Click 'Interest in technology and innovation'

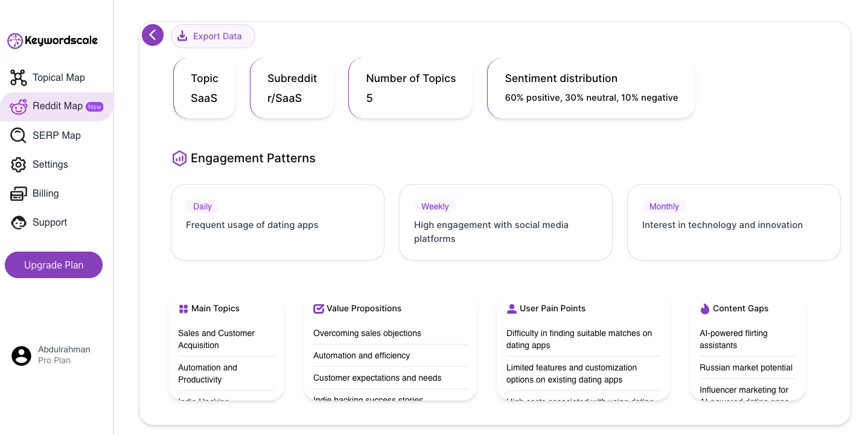click(723, 225)
